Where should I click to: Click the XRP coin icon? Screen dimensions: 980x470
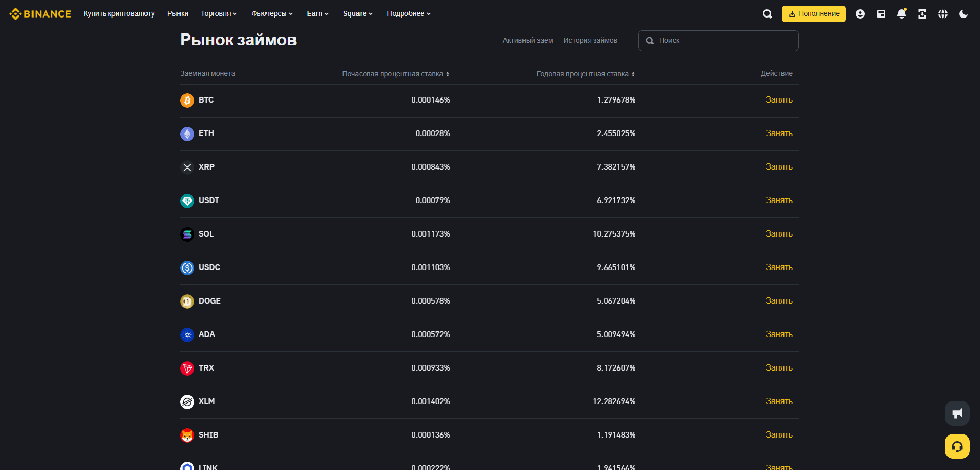(x=187, y=167)
